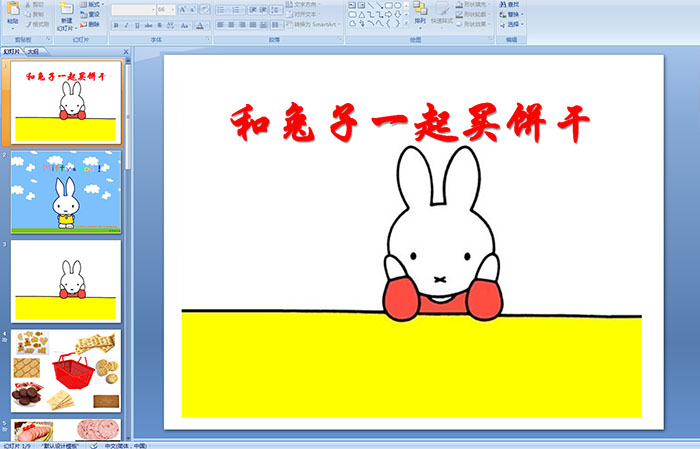Toggle Strikethrough (abc) formatting
The height and width of the screenshot is (449, 700).
(x=149, y=25)
